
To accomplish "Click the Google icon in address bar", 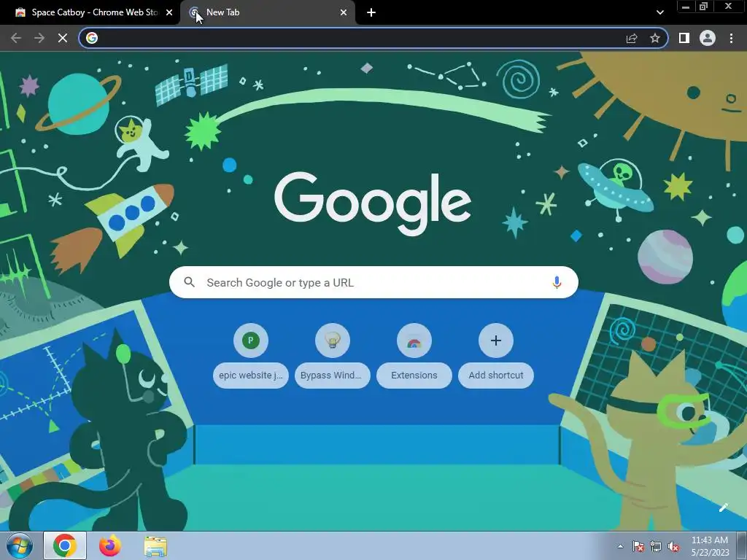I will (x=92, y=38).
